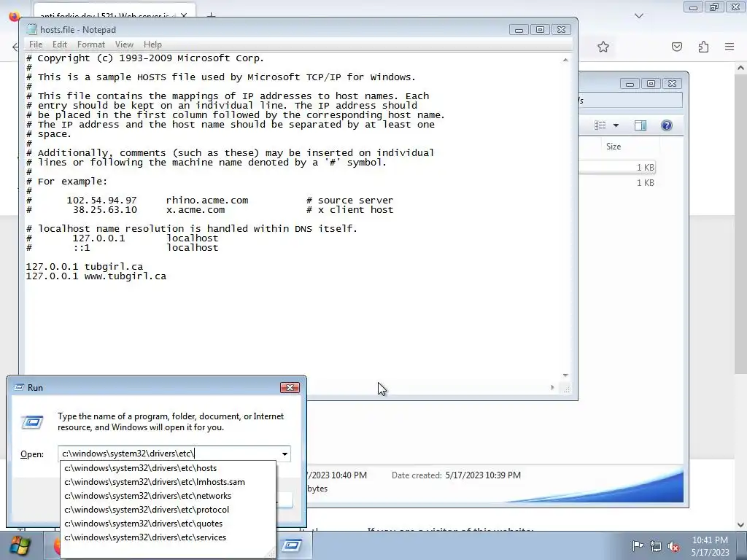Click the rhino.acme.com example text
The image size is (747, 560).
[x=206, y=201]
